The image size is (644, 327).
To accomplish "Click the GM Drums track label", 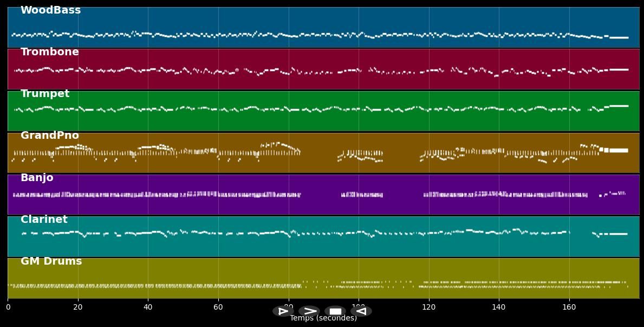I will (51, 261).
